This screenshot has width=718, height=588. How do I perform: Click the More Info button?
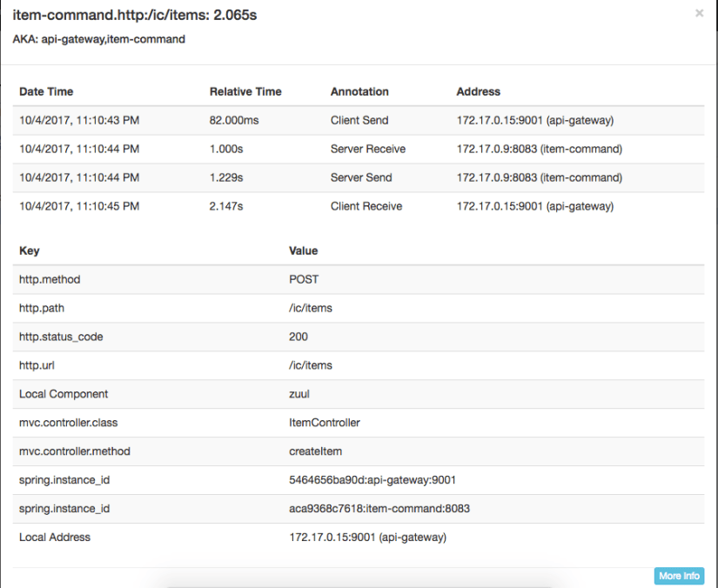click(678, 576)
